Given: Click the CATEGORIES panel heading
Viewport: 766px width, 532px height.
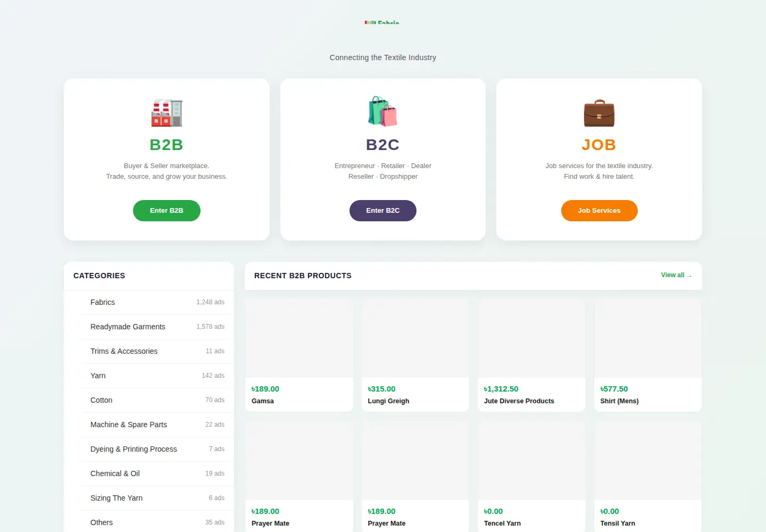Looking at the screenshot, I should tap(99, 276).
